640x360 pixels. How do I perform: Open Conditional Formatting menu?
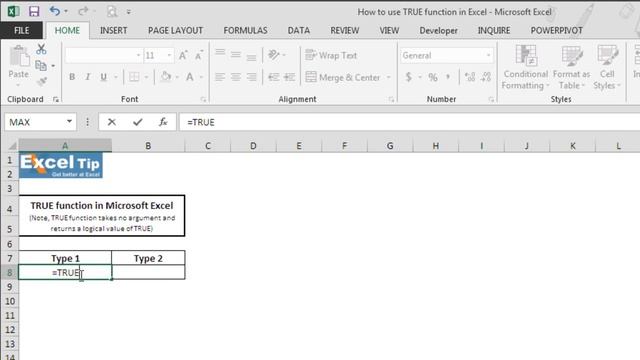[525, 67]
